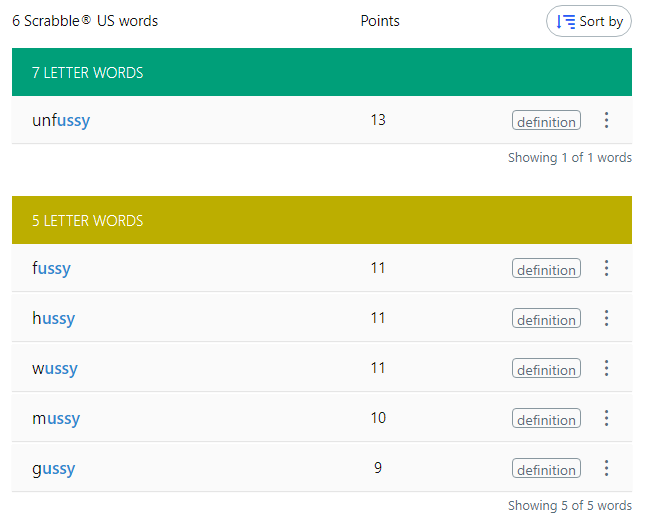Viewport: 652px width, 523px height.
Task: Click the vertical dots next to gussy
Action: pos(606,468)
